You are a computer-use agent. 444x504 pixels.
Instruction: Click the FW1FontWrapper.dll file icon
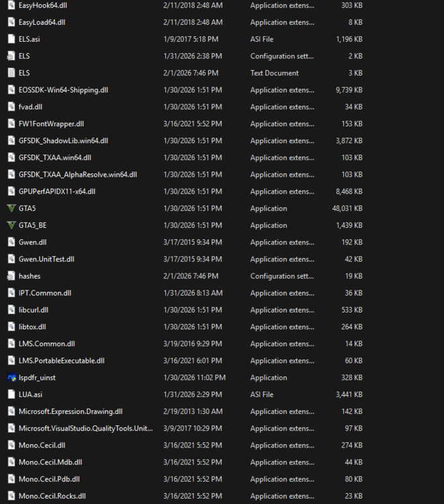coord(11,124)
